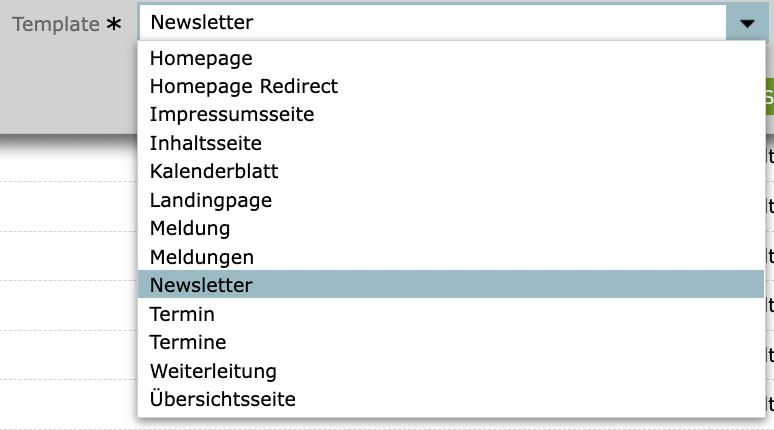774x430 pixels.
Task: Click the Template field showing Newsletter
Action: click(x=430, y=22)
